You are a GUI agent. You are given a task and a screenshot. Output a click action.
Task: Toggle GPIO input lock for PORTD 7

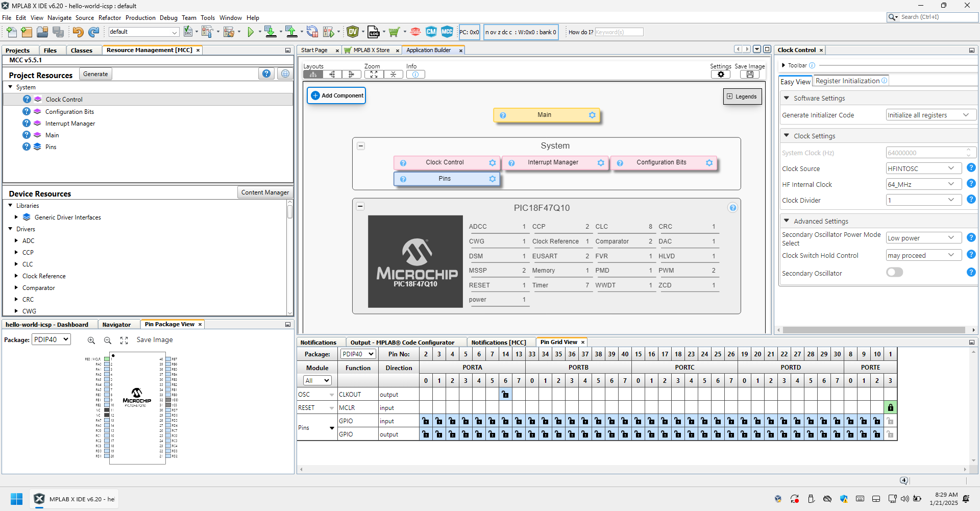pyautogui.click(x=837, y=421)
